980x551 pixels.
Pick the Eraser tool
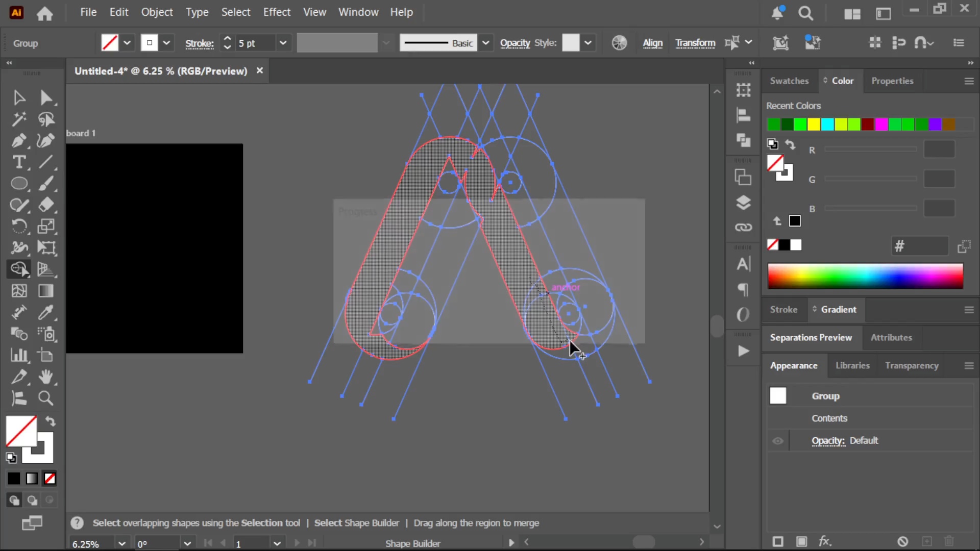(46, 205)
